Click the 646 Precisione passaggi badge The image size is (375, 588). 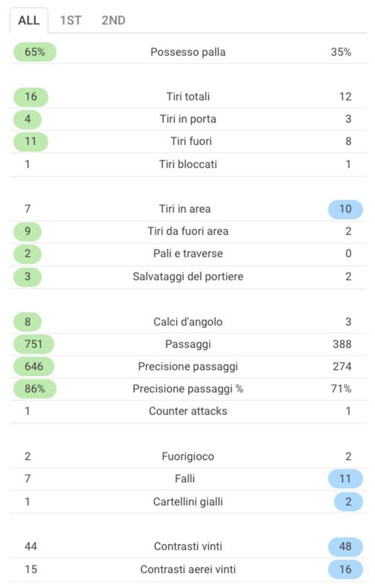point(34,367)
